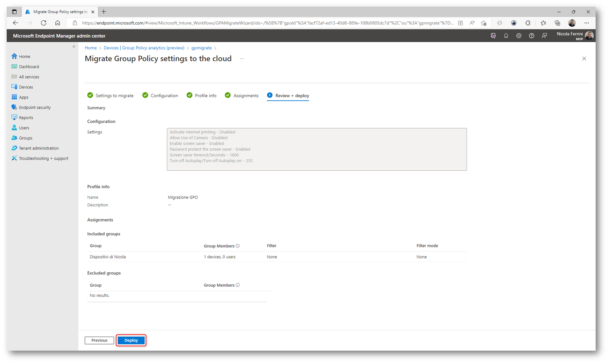Open Troubleshooting + support in sidebar

43,158
